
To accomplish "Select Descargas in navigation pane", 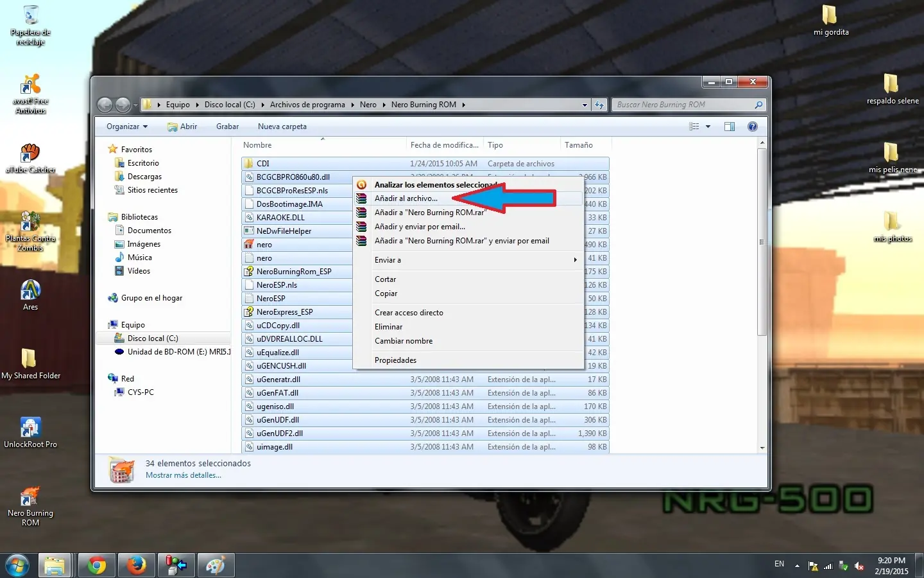I will pyautogui.click(x=144, y=177).
